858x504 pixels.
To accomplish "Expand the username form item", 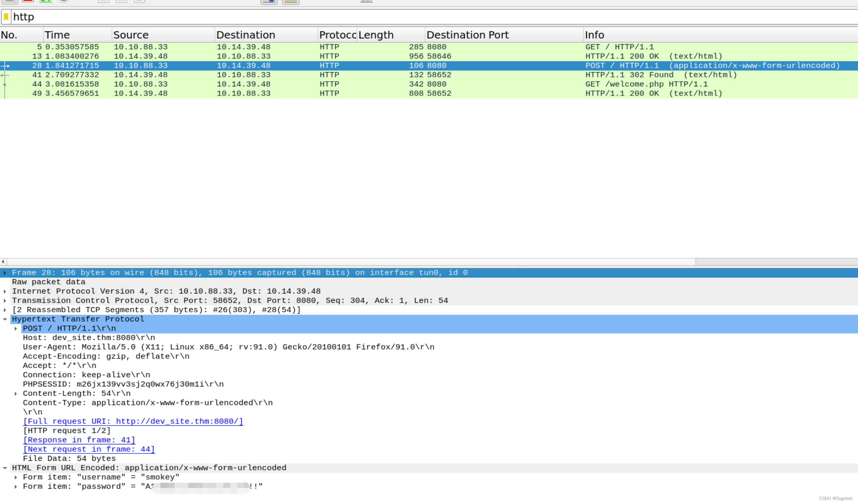I will [x=16, y=477].
